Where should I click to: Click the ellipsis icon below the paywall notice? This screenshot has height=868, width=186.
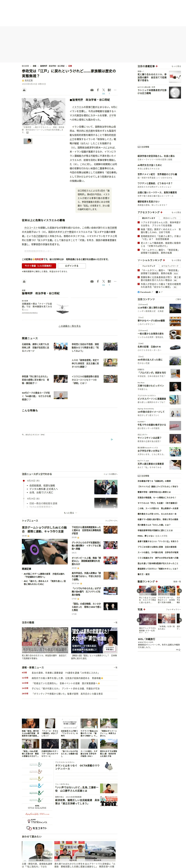(x=115, y=281)
